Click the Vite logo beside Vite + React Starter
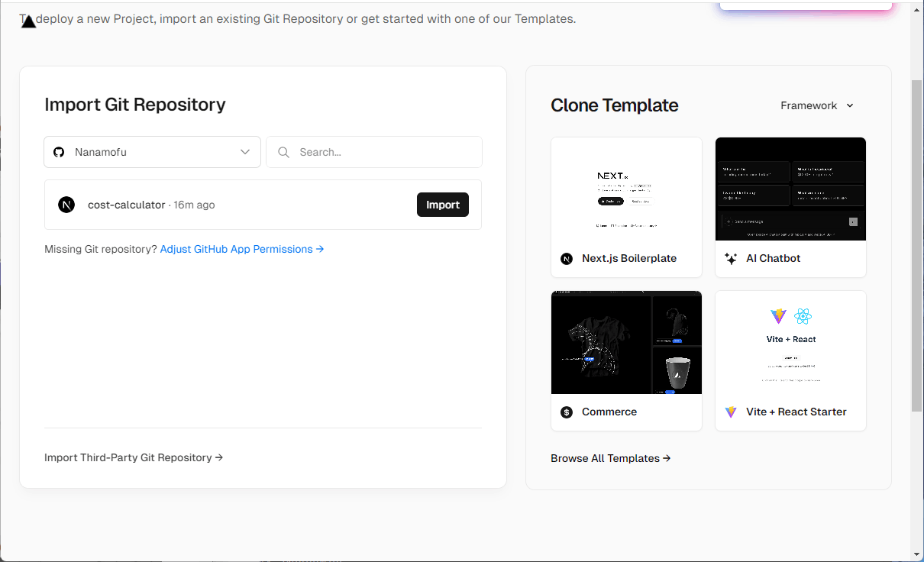This screenshot has height=562, width=924. coord(731,412)
